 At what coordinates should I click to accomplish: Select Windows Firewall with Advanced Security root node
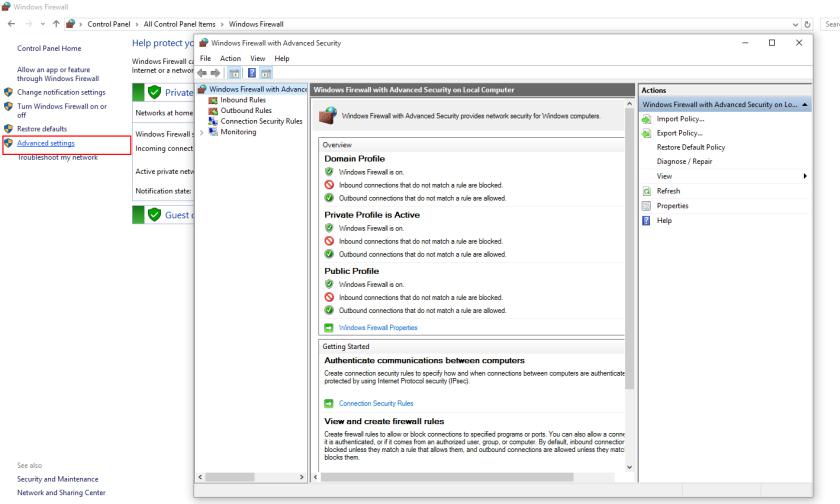[258, 89]
